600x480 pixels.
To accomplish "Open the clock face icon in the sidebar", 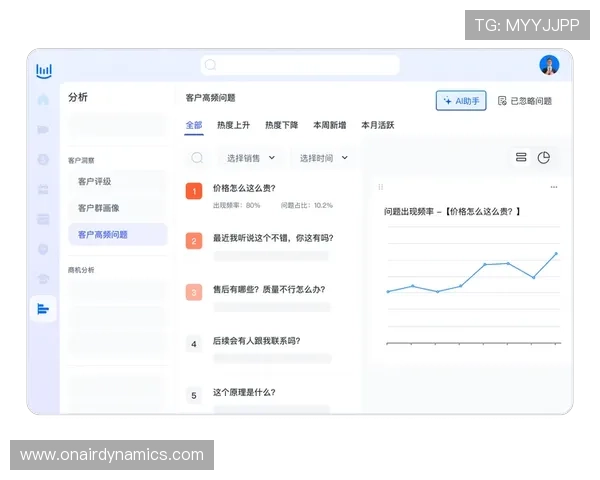I will (43, 159).
